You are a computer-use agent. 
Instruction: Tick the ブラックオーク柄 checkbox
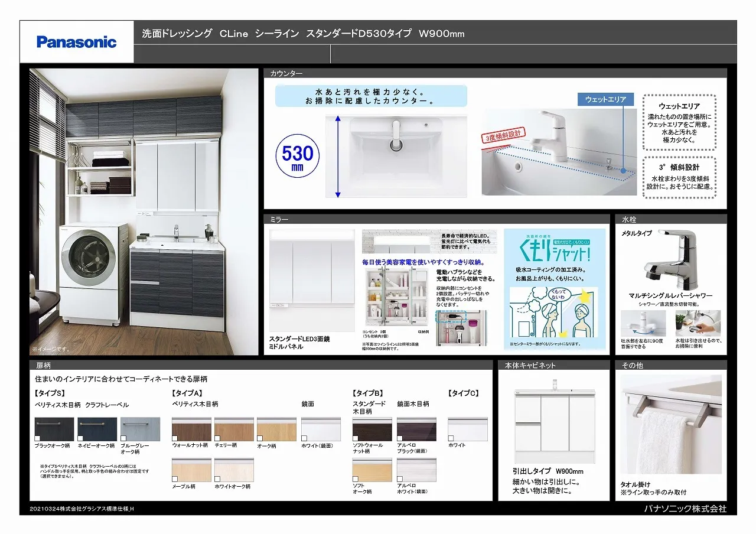coord(38,438)
